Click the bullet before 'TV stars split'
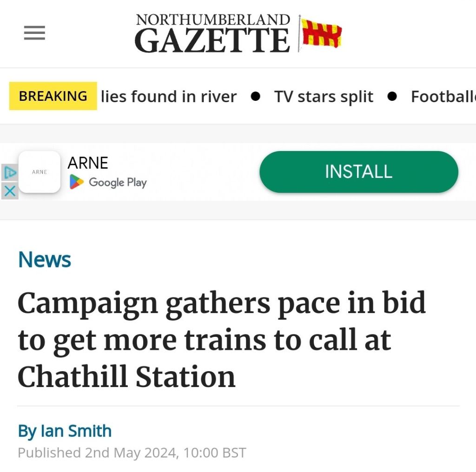Screen dimensions: 476x472 (x=255, y=97)
